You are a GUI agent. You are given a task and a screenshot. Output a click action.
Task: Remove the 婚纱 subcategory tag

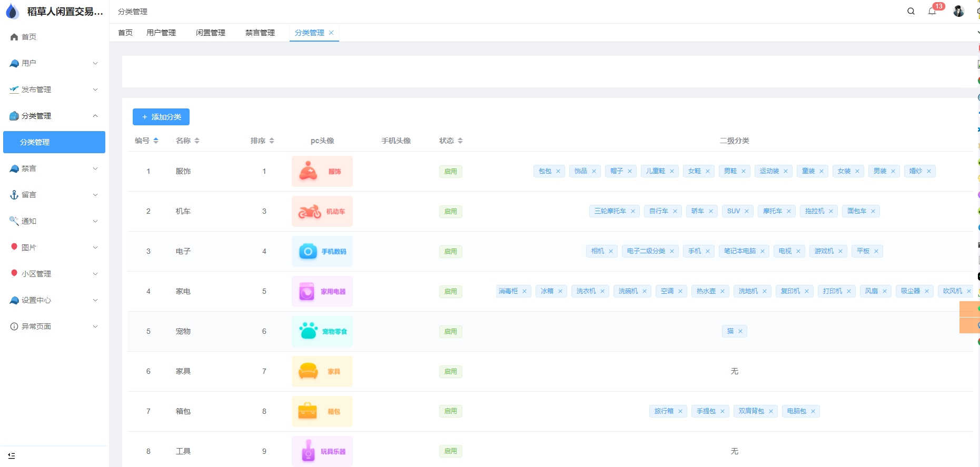point(929,171)
